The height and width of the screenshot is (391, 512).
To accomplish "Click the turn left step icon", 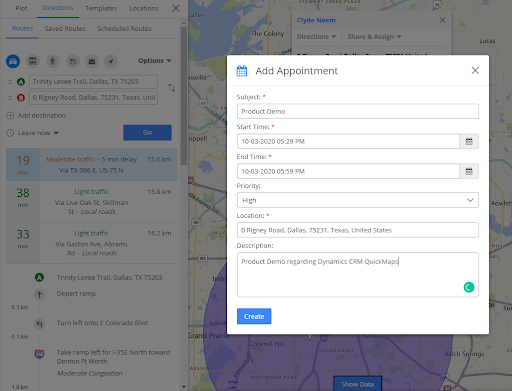I will coord(39,324).
